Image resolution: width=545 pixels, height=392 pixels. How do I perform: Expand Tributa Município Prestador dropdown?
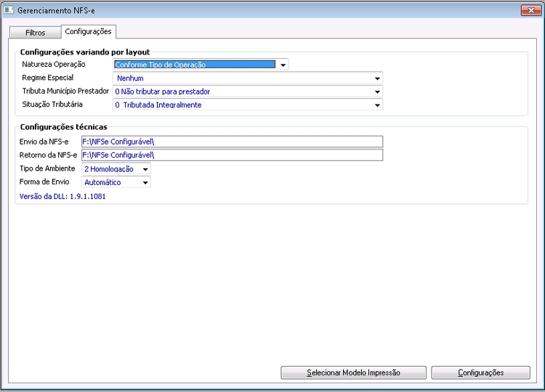(x=377, y=91)
